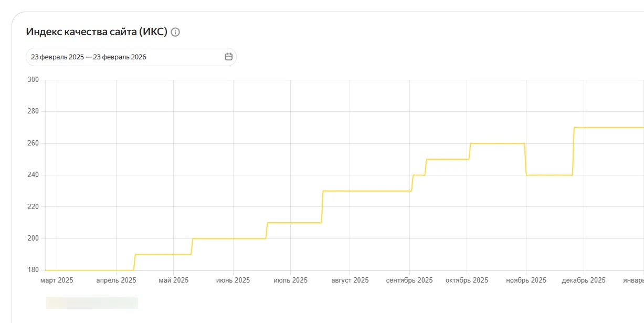Click the 'Индекс качества сайта (ИКС)' heading

pyautogui.click(x=97, y=32)
